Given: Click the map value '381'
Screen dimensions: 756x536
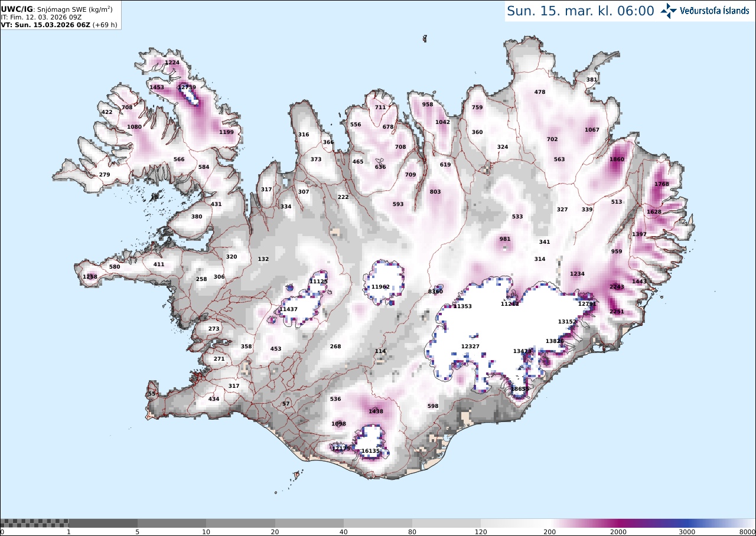Looking at the screenshot, I should (x=592, y=80).
